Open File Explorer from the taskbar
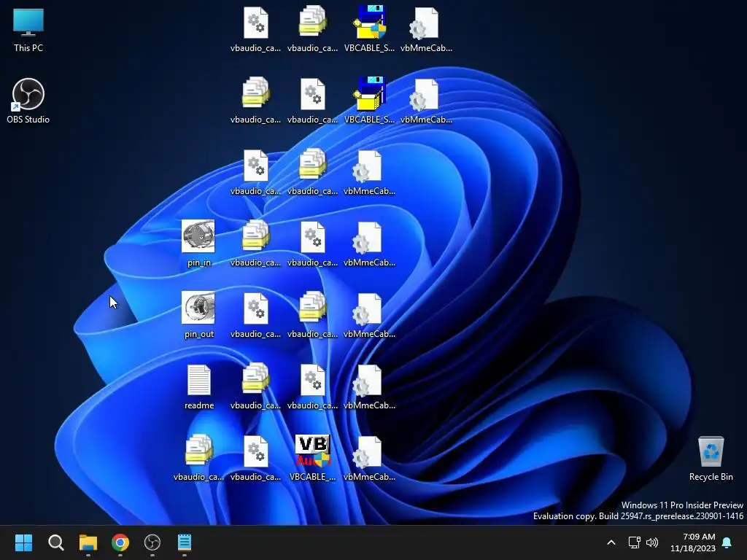This screenshot has width=747, height=560. point(88,542)
